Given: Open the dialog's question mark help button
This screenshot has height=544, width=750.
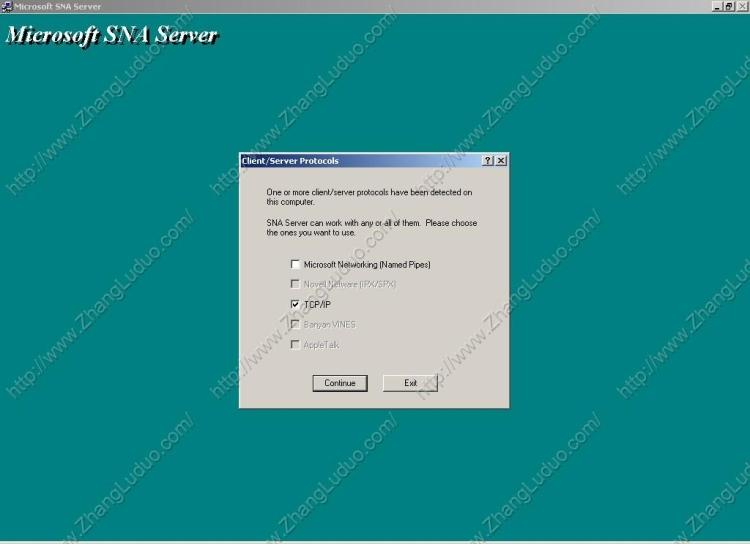Looking at the screenshot, I should coord(487,161).
